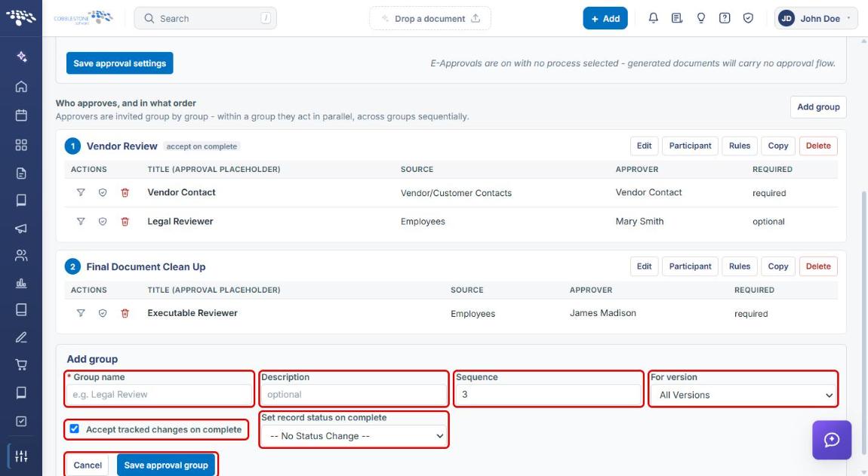Click the Group name input
The height and width of the screenshot is (476, 868).
pyautogui.click(x=159, y=395)
